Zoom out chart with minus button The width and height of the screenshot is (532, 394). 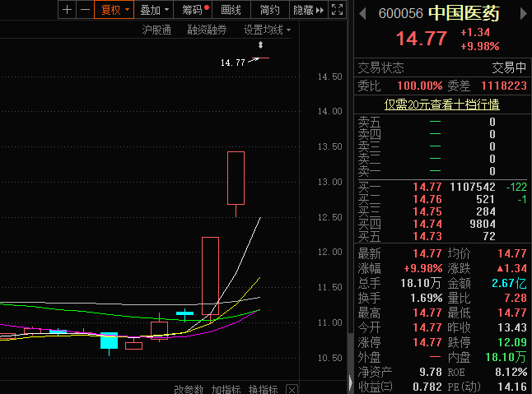(85, 10)
